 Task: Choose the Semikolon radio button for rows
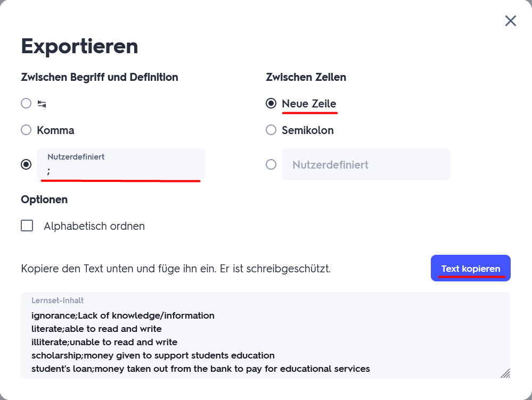click(271, 130)
